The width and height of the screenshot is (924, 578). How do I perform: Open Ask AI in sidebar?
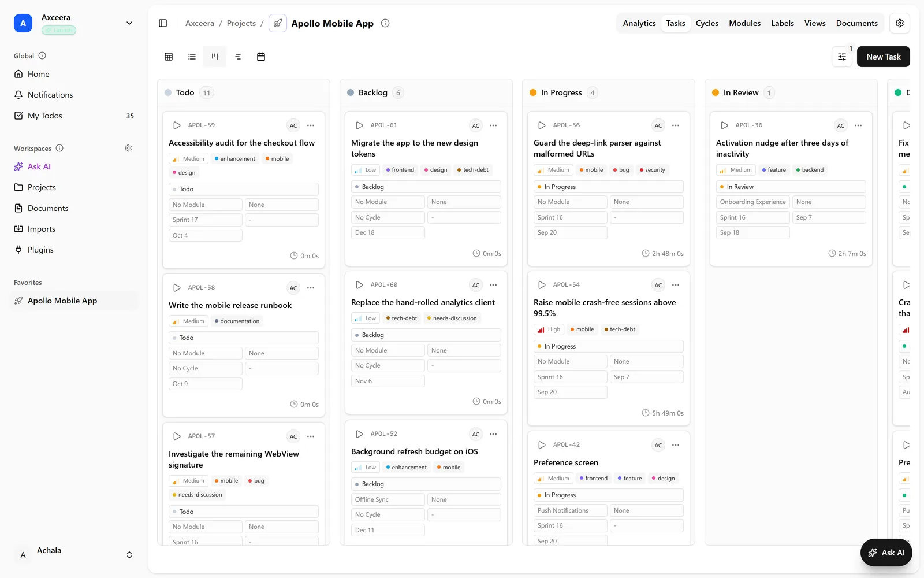point(74,166)
